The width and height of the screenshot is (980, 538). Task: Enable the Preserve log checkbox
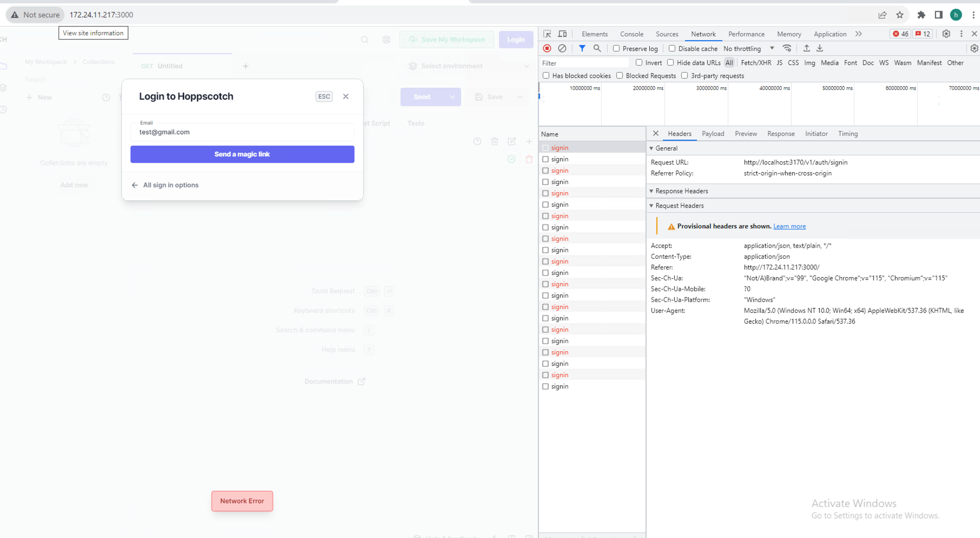tap(616, 48)
